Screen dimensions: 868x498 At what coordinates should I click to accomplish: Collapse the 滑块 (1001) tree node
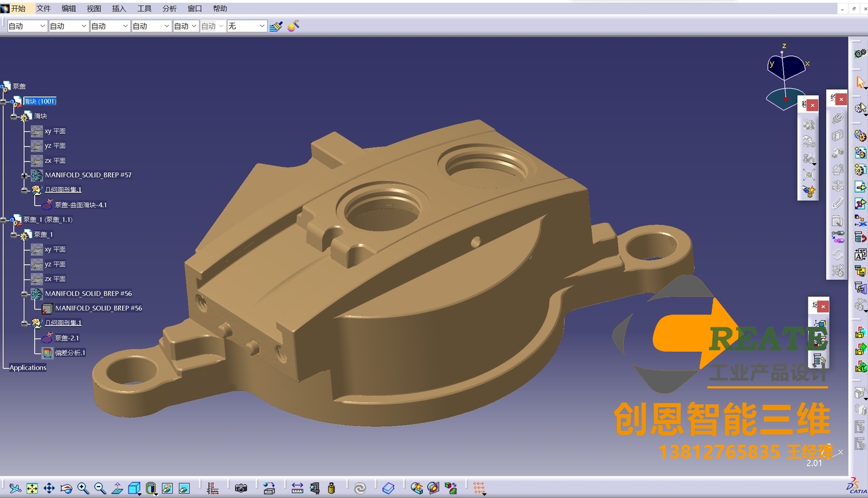click(x=3, y=102)
